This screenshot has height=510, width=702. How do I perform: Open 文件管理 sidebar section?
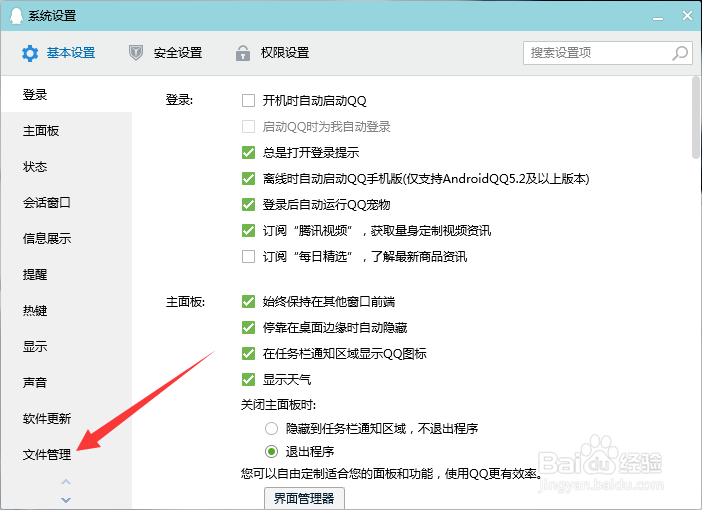66,454
